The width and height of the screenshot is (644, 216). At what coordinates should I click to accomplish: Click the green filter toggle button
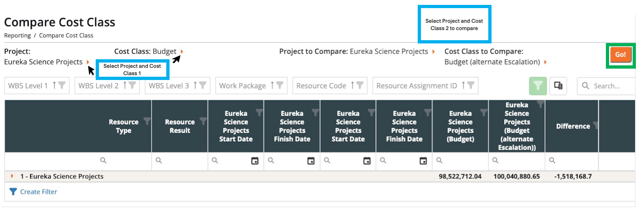(x=537, y=86)
